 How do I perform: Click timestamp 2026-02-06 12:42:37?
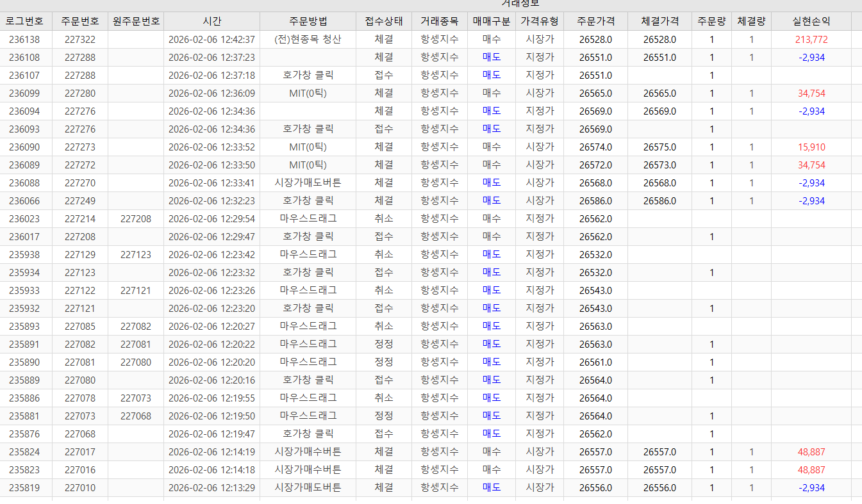pos(211,39)
